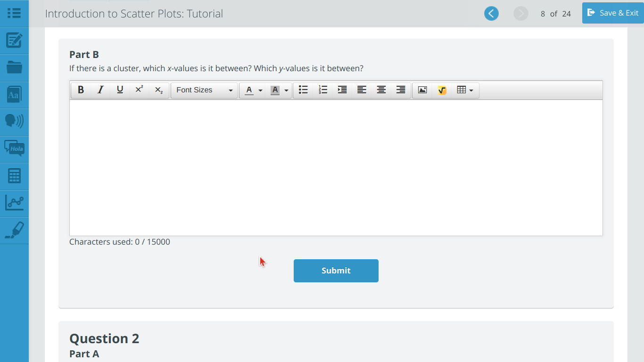
Task: Select the highlighter tool in sidebar
Action: pyautogui.click(x=14, y=230)
